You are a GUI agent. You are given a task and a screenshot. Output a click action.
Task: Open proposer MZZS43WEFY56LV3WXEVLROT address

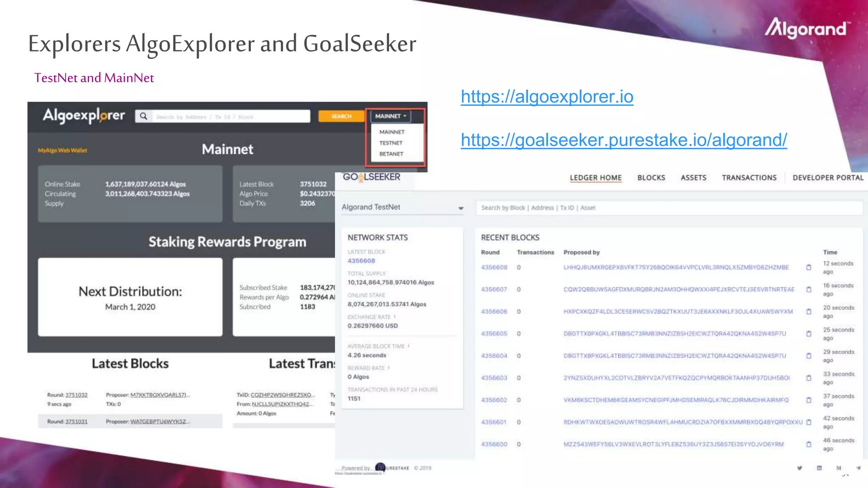tap(673, 444)
